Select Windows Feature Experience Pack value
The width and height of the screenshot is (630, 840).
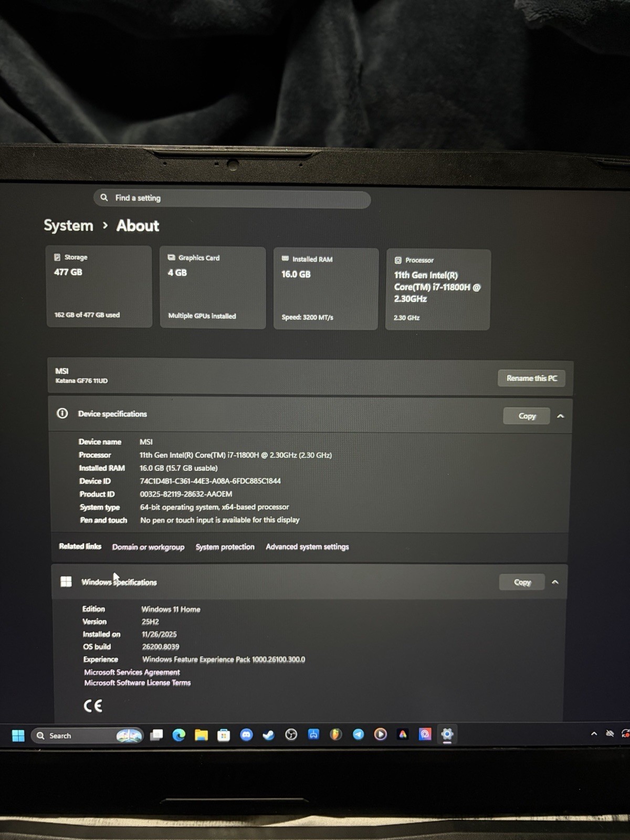click(224, 659)
